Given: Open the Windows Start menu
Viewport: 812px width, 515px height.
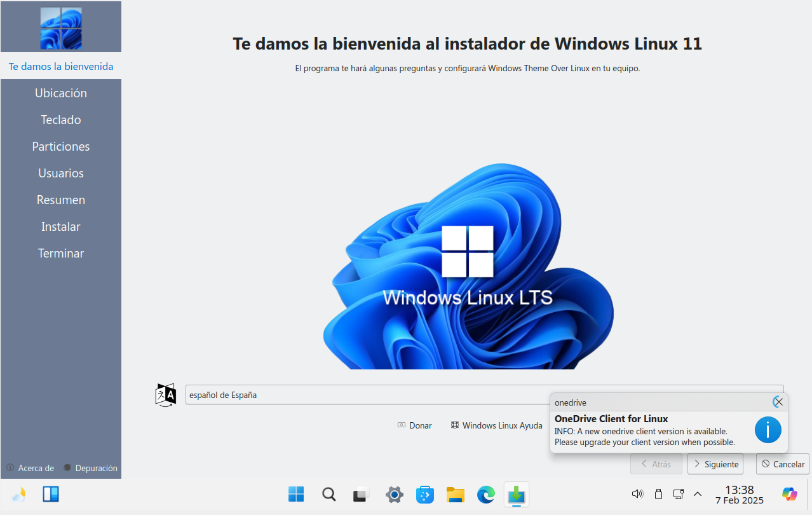Looking at the screenshot, I should (295, 494).
